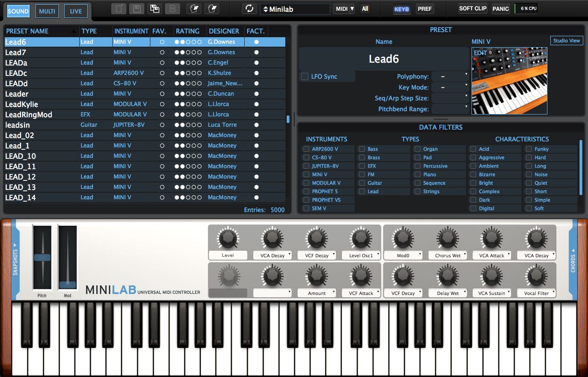
Task: Click the knob above Mod0
Action: point(403,238)
